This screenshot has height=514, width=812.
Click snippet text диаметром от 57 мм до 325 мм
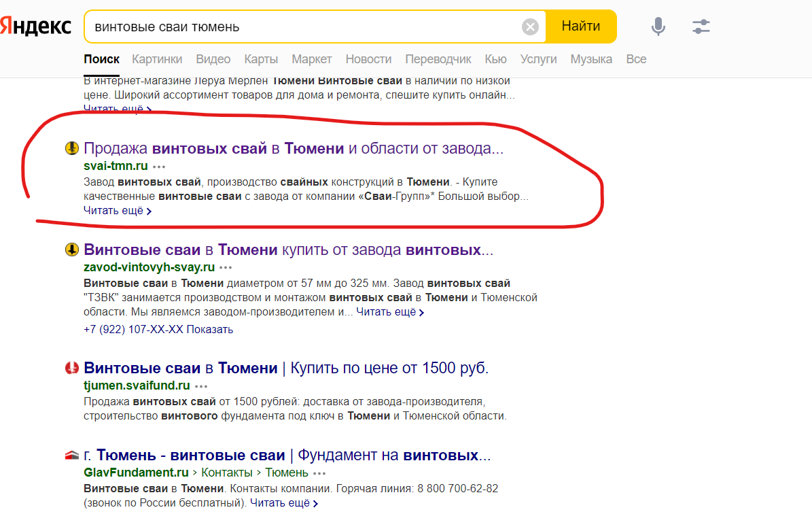308,284
